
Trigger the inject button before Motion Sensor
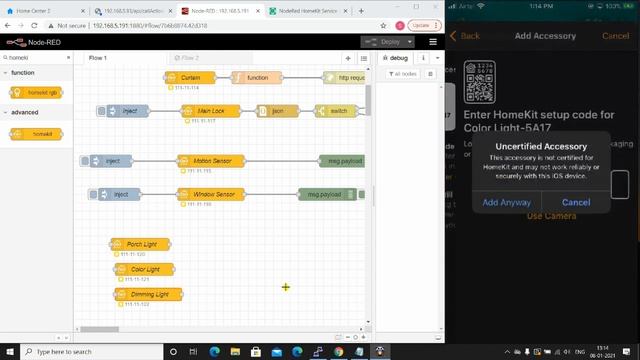[85, 161]
